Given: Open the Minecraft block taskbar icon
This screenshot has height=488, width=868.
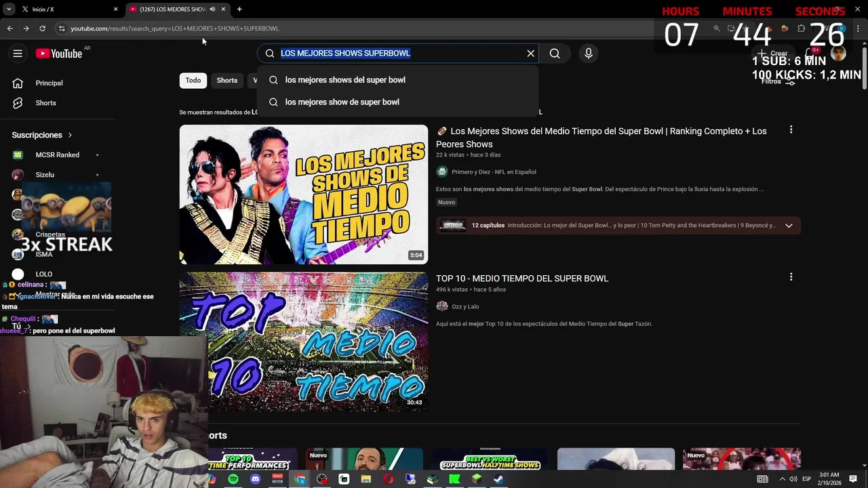Looking at the screenshot, I should tap(477, 479).
